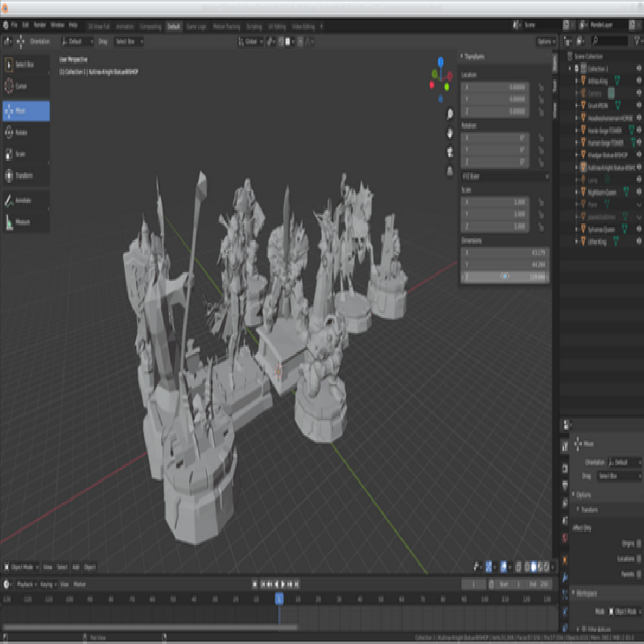Open the Object Mode dropdown in viewport footer
Viewport: 644px width, 644px height.
coord(22,567)
